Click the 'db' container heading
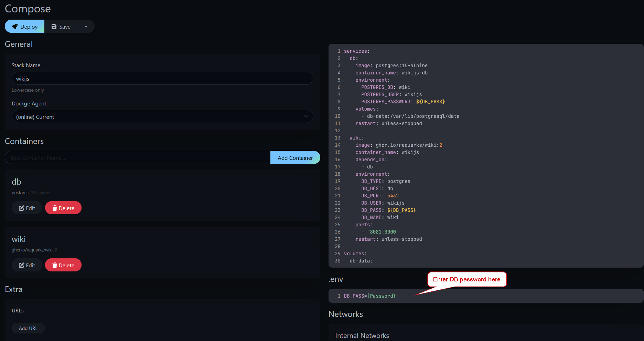The image size is (644, 341). [17, 182]
